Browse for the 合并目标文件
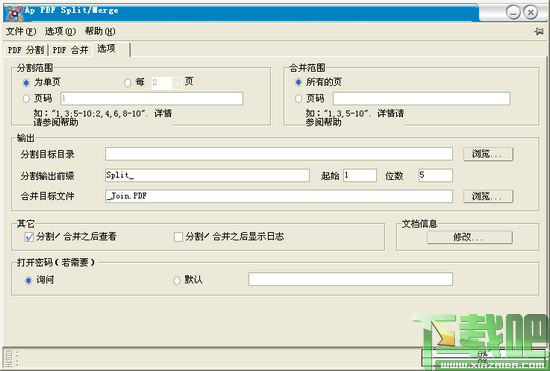The width and height of the screenshot is (550, 371). (488, 196)
